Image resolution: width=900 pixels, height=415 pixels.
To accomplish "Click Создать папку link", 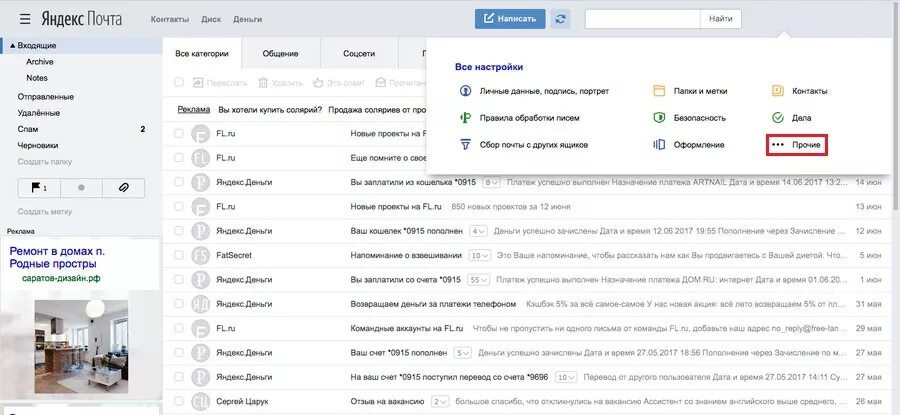I will pos(45,162).
